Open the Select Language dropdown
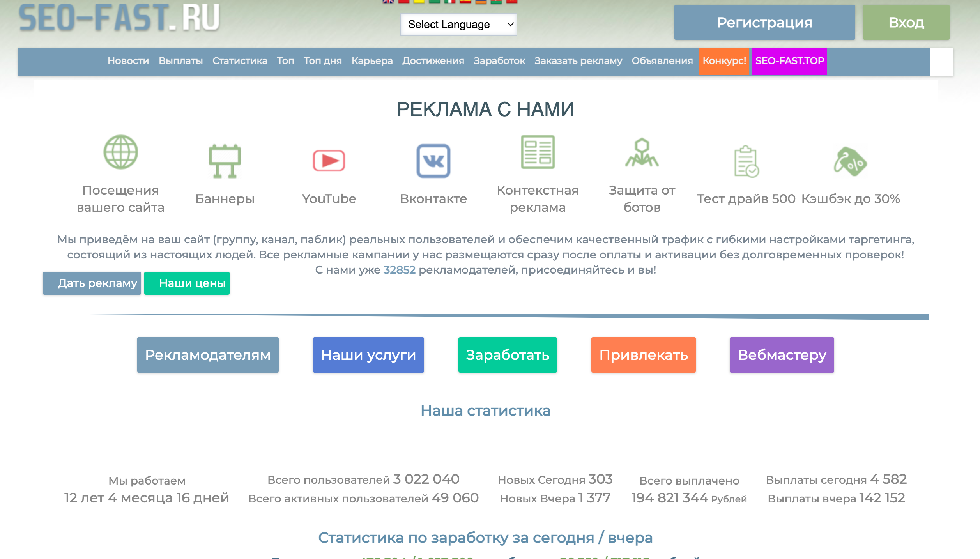 tap(459, 24)
